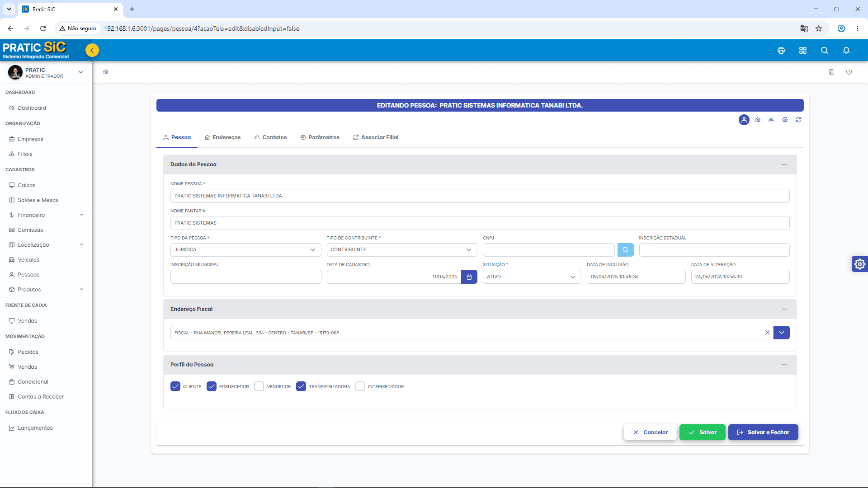Open the Chrome three-dot menu
The image size is (868, 488).
pos(858,28)
